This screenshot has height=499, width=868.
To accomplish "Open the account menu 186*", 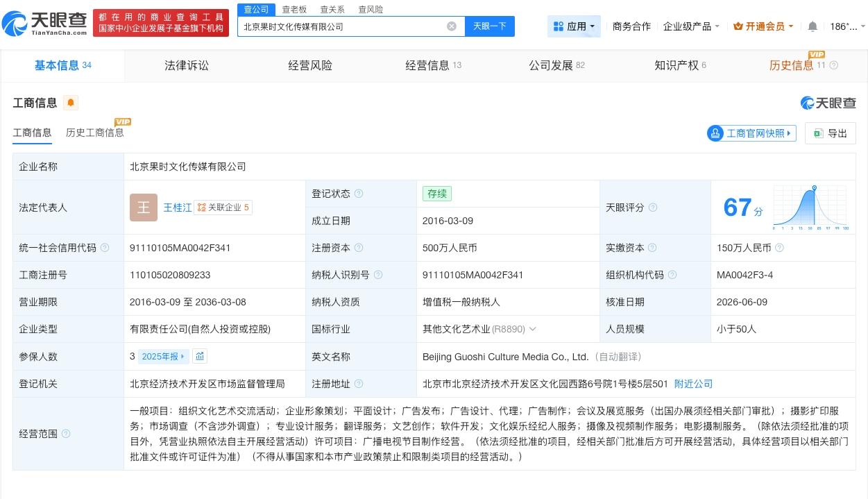I will coord(847,26).
